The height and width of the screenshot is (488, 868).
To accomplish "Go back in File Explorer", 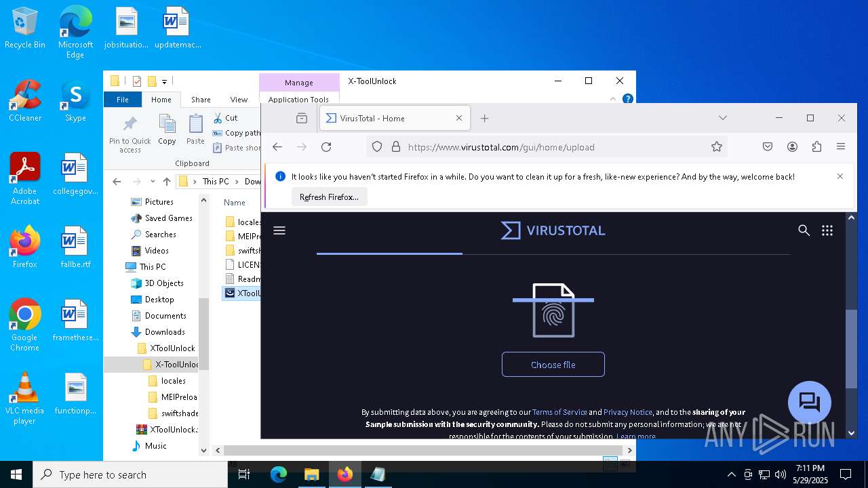I will click(117, 182).
